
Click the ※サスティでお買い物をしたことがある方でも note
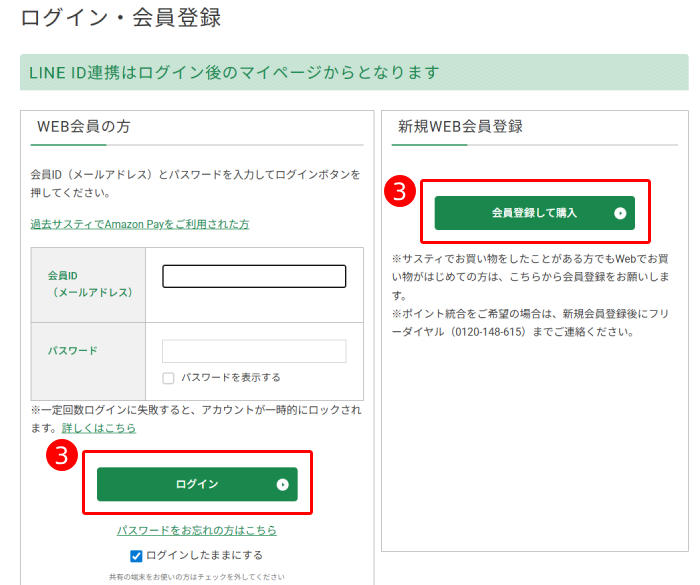coord(530,277)
